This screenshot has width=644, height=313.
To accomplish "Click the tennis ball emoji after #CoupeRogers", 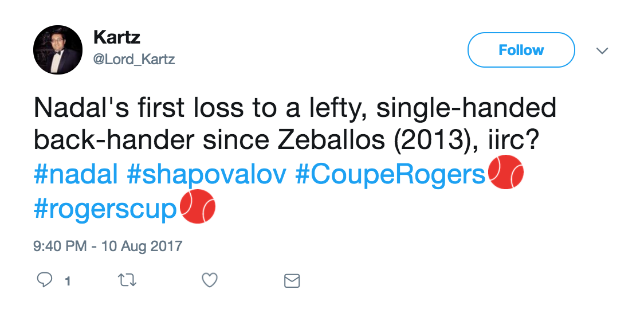I will pyautogui.click(x=505, y=173).
